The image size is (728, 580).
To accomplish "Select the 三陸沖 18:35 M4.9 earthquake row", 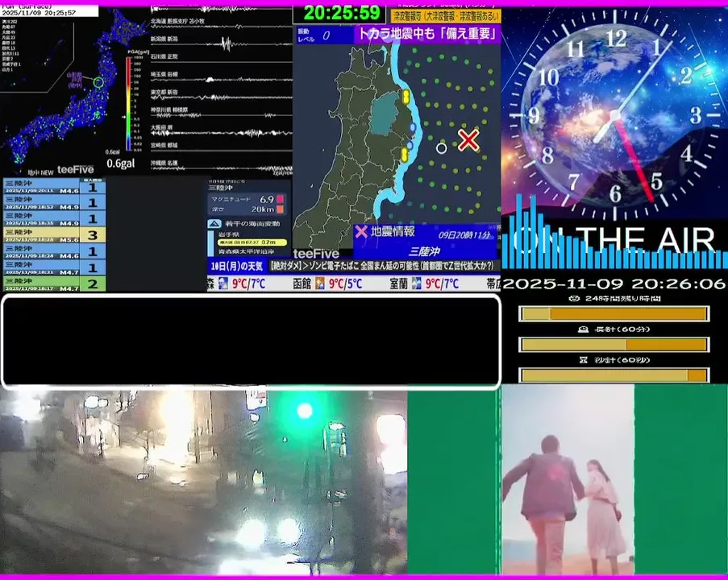I will tap(54, 219).
